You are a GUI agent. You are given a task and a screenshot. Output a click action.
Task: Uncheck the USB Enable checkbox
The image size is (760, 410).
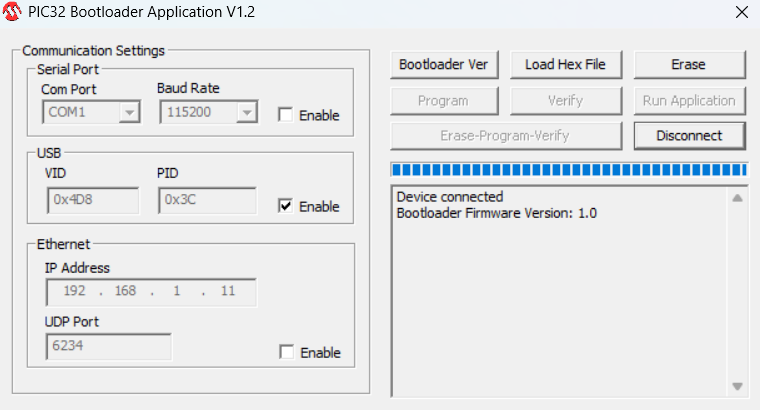tap(285, 206)
